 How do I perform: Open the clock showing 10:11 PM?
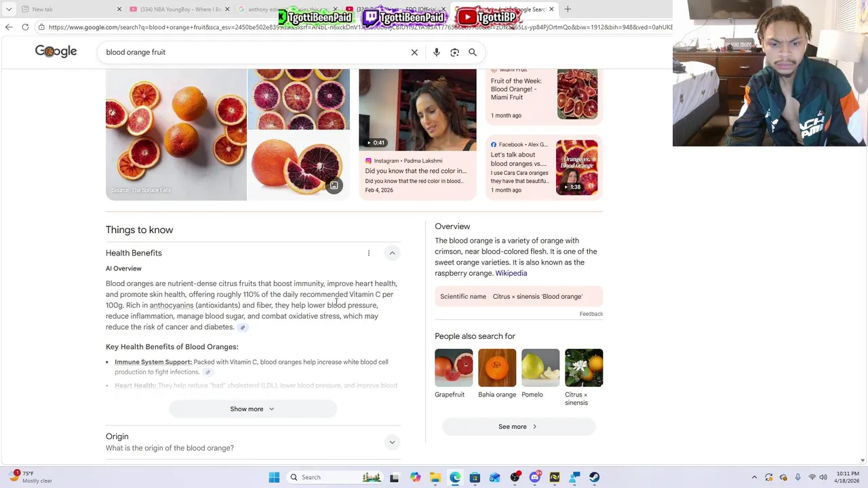coord(848,477)
